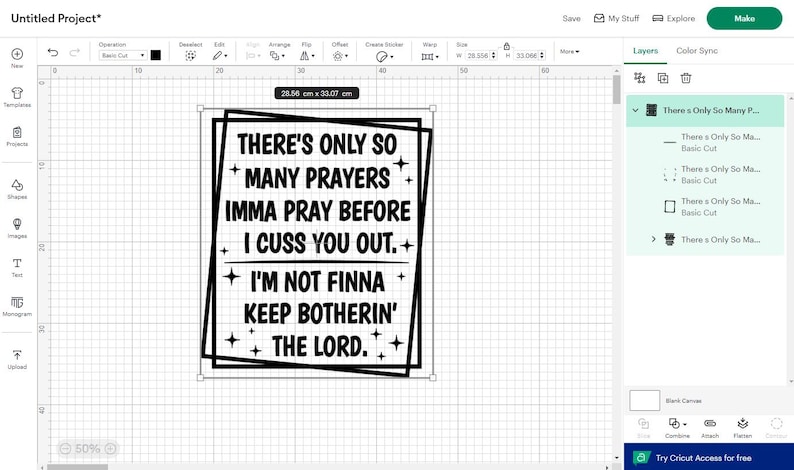Click the New project icon

17,54
